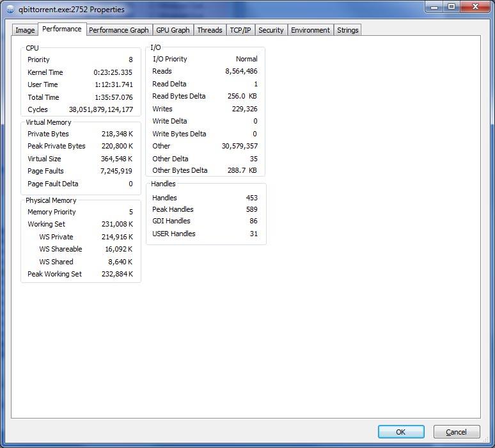This screenshot has height=448, width=495.
Task: Click the WS Shared value 8,640 K
Action: click(x=120, y=262)
